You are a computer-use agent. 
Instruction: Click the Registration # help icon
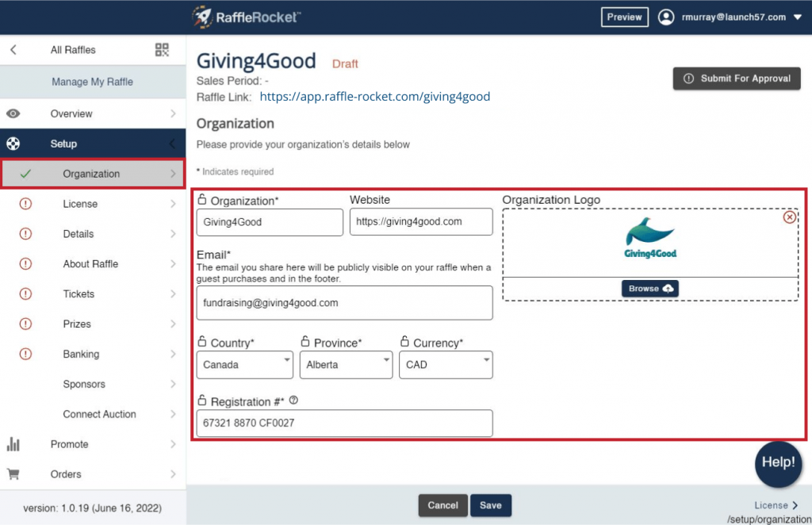pyautogui.click(x=293, y=400)
